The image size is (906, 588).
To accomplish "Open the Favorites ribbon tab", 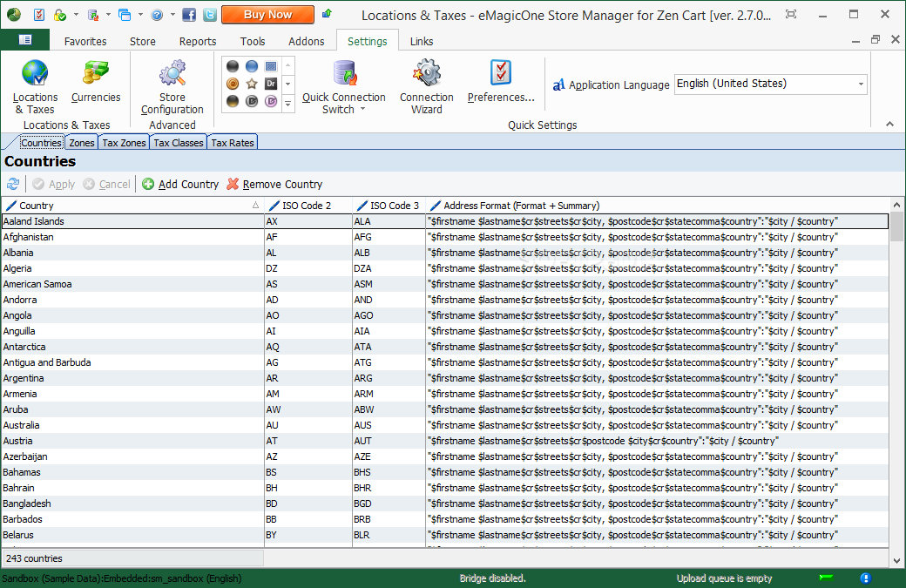I will click(85, 41).
